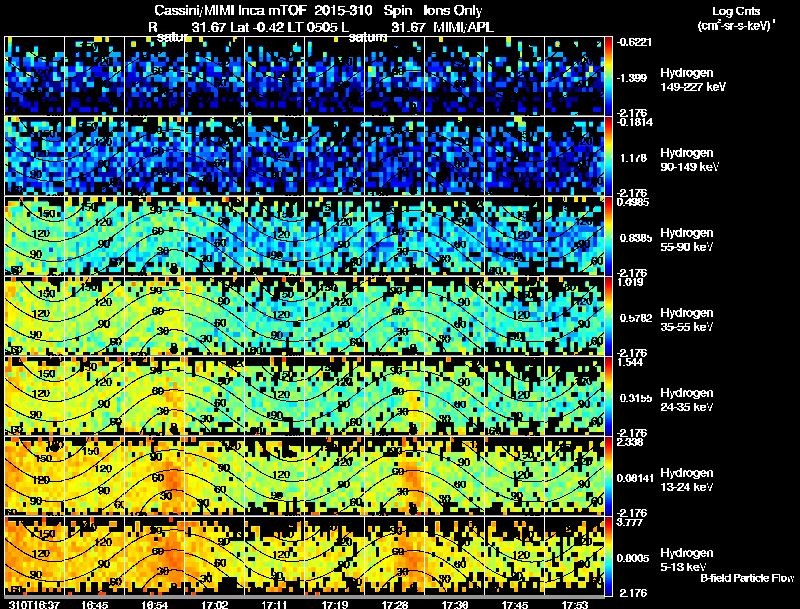Click the color bar beside Hydrogen 24-35 keV
The width and height of the screenshot is (800, 609).
click(x=609, y=396)
